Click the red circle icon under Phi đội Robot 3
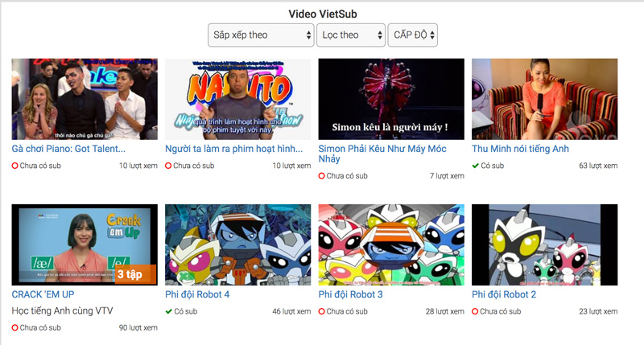The height and width of the screenshot is (345, 644). (x=321, y=311)
